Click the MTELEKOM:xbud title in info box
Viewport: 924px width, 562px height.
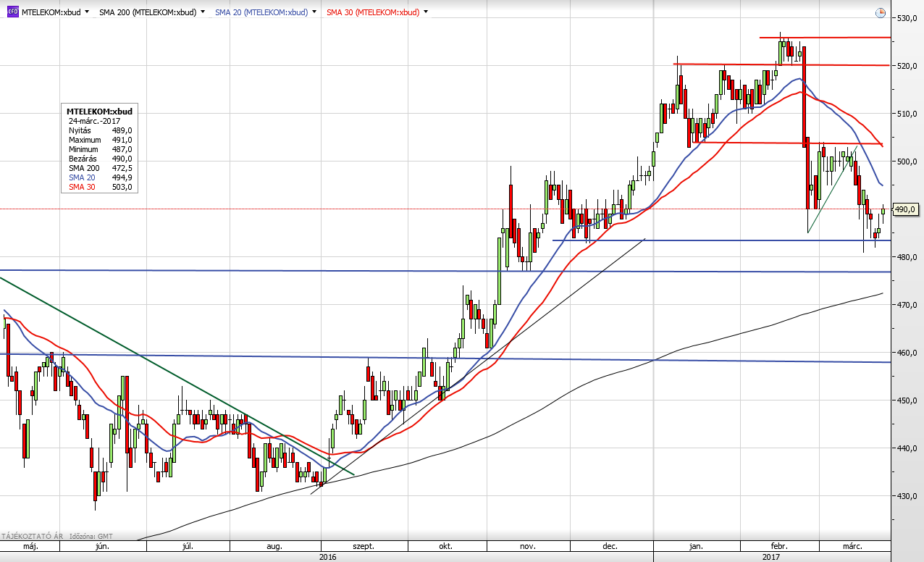point(99,112)
